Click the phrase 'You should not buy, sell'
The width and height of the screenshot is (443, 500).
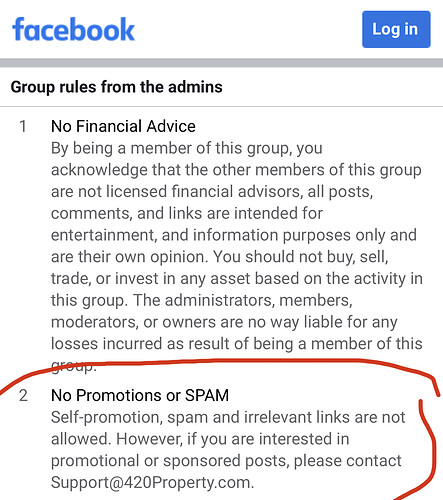[x=300, y=257]
